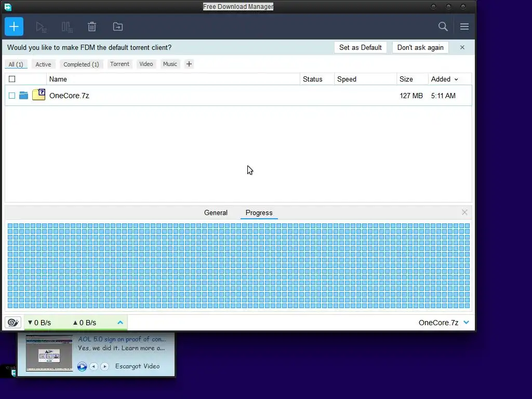532x399 pixels.
Task: Play the Escargot Video widget
Action: tap(82, 366)
